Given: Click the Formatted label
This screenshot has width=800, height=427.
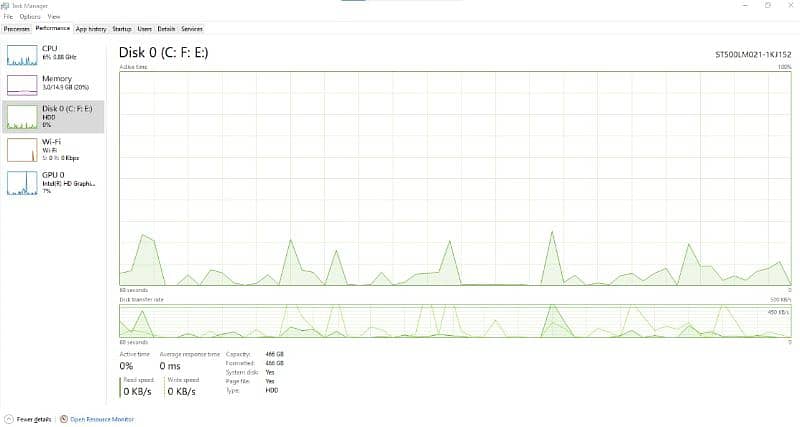Looking at the screenshot, I should 240,363.
